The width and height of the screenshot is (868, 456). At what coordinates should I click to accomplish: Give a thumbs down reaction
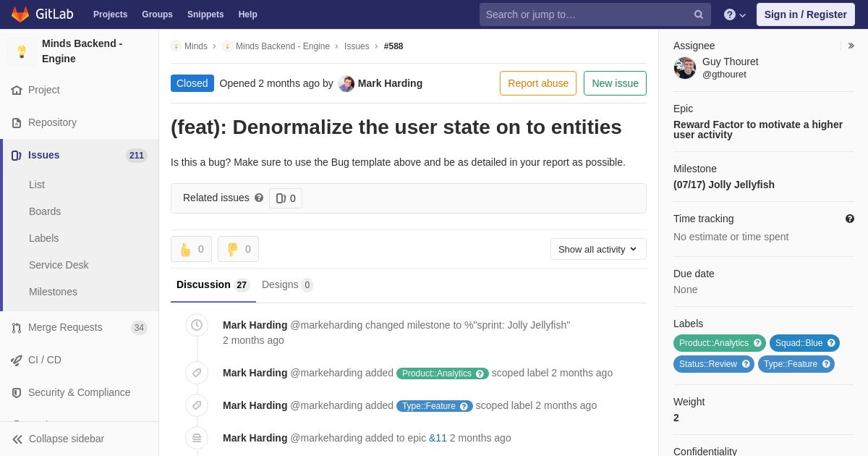click(x=238, y=249)
